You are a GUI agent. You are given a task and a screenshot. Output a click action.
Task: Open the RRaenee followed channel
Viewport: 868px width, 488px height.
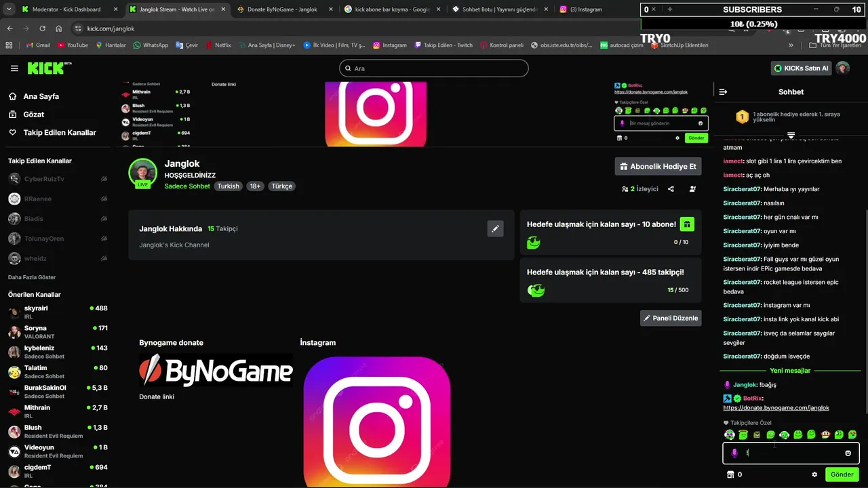point(58,199)
